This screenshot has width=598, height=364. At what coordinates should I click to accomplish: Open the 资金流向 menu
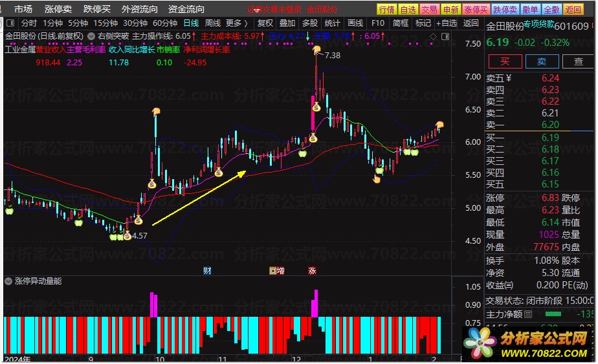pyautogui.click(x=186, y=9)
